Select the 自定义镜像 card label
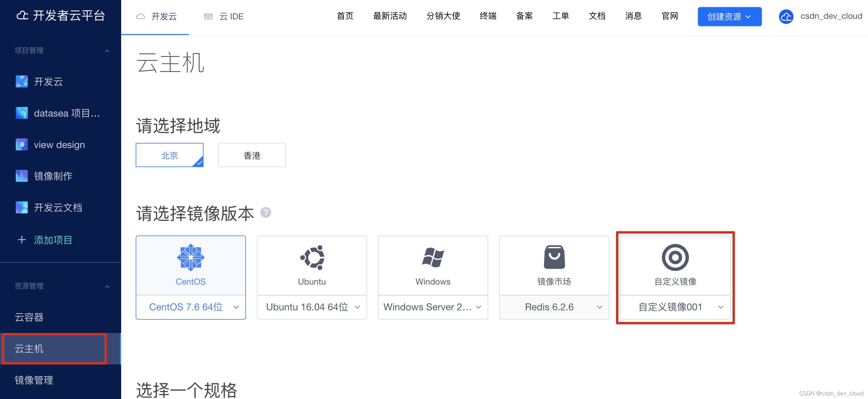The image size is (868, 399). 675,282
